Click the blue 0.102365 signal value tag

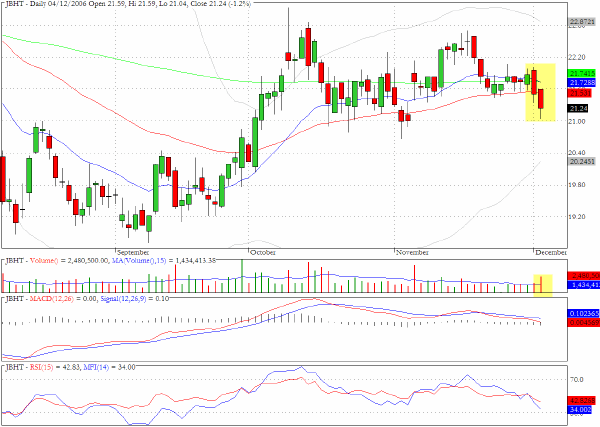click(584, 313)
